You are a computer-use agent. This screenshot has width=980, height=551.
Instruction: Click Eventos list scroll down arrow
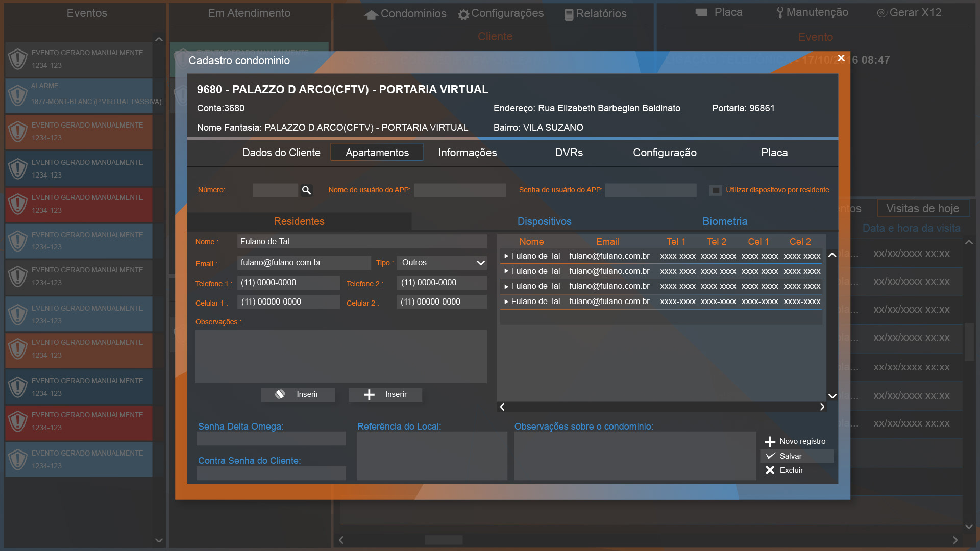[x=159, y=540]
